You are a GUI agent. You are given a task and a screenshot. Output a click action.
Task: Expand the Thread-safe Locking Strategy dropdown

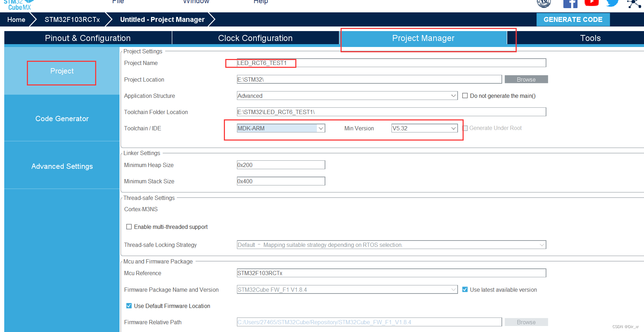(391, 245)
